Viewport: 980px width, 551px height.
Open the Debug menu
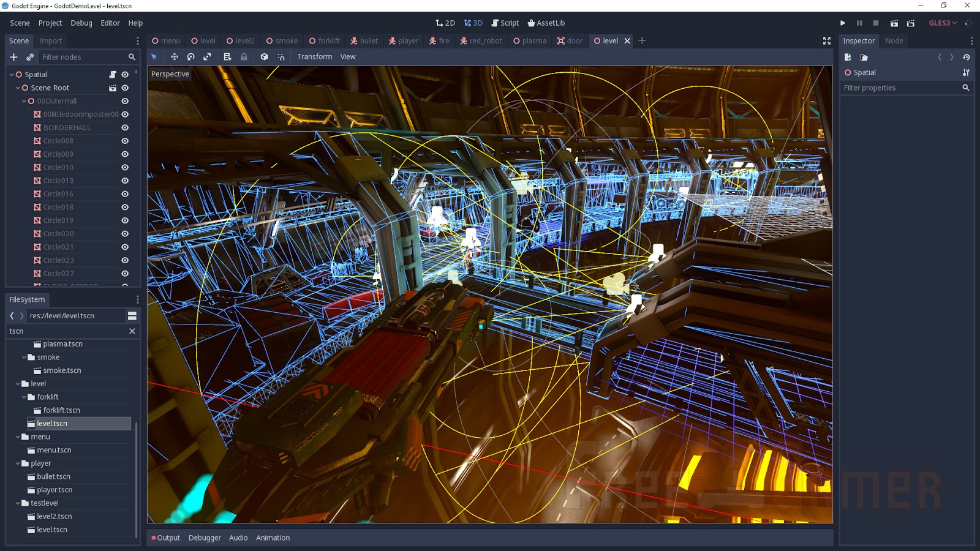[81, 23]
